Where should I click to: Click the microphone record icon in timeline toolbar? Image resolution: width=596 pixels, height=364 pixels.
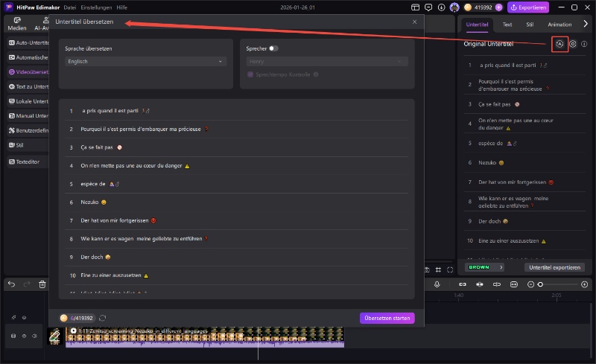(437, 284)
